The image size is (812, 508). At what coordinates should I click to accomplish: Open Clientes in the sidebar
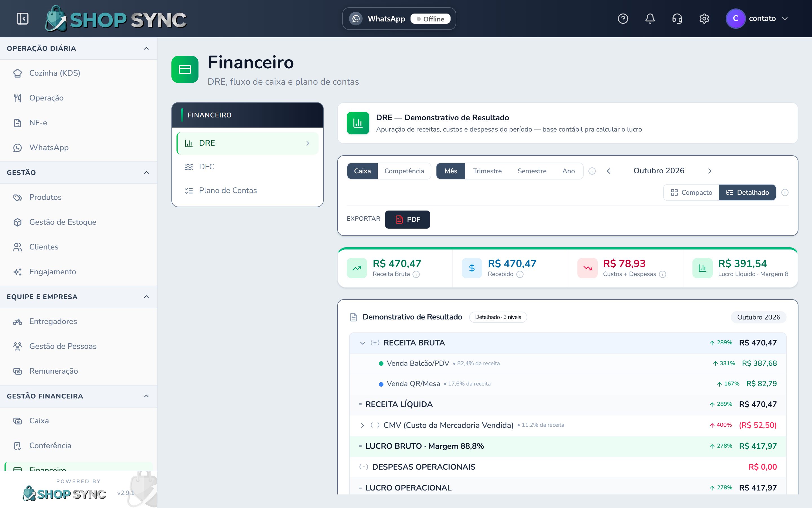click(x=78, y=247)
